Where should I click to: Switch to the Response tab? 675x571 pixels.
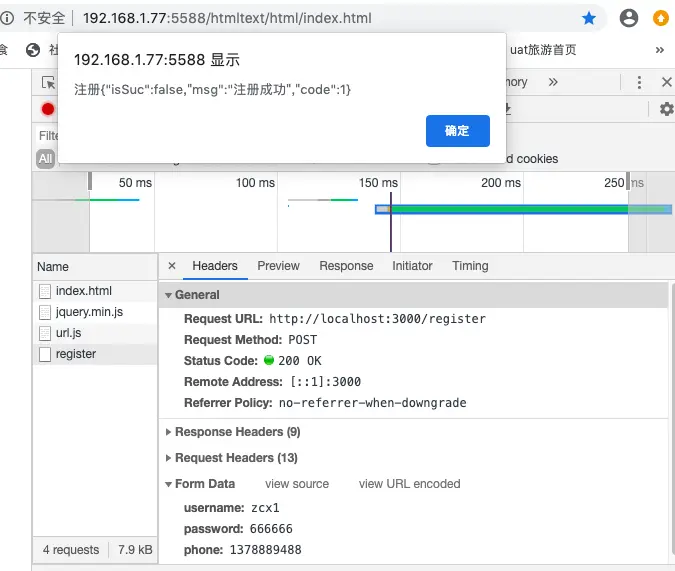click(346, 266)
